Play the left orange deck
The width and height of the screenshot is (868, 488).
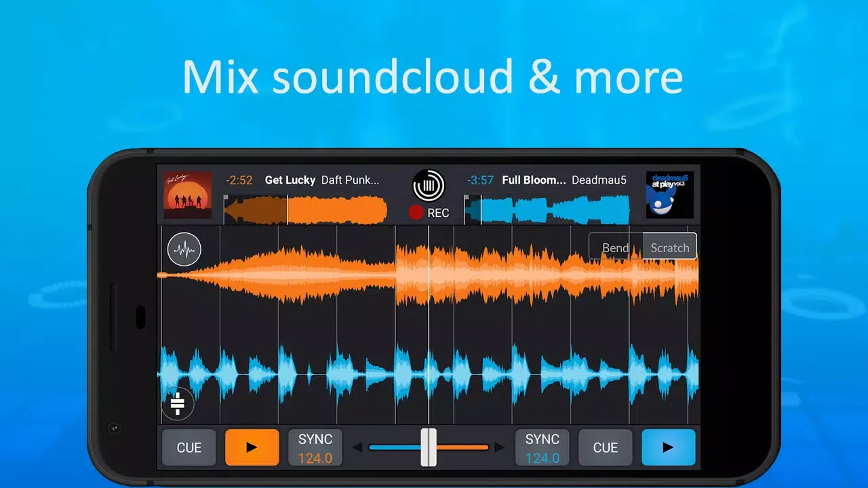click(252, 447)
